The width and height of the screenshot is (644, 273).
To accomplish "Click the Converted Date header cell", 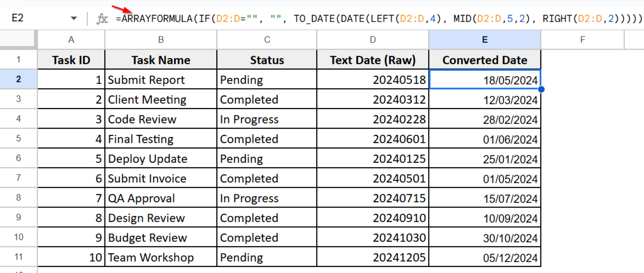I will click(485, 59).
